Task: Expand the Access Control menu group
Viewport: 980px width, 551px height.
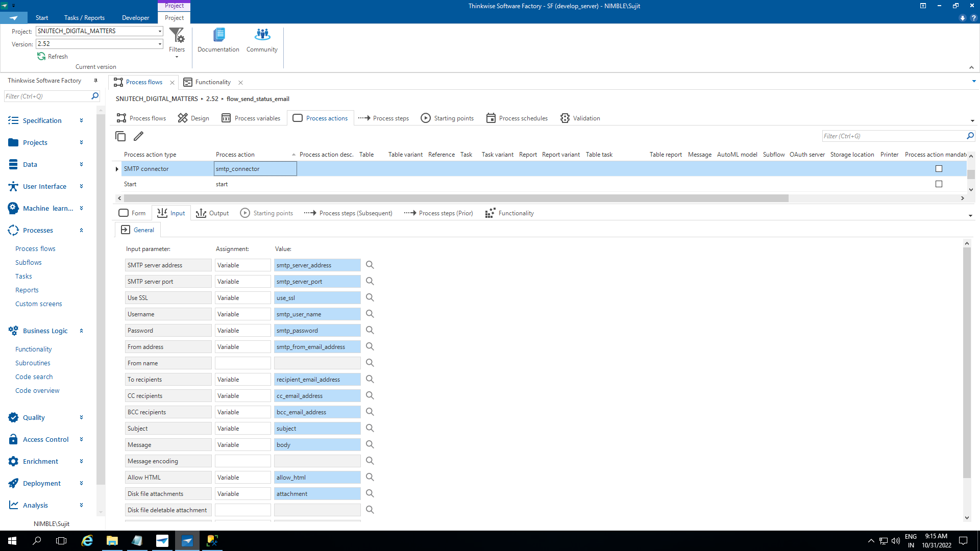Action: pos(47,439)
